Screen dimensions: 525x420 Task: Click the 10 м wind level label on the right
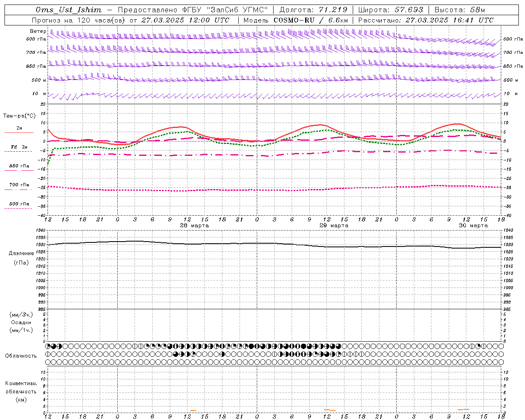[x=510, y=94]
